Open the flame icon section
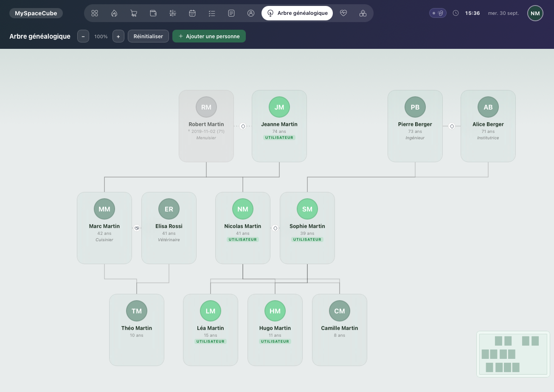This screenshot has height=392, width=554. coord(114,13)
